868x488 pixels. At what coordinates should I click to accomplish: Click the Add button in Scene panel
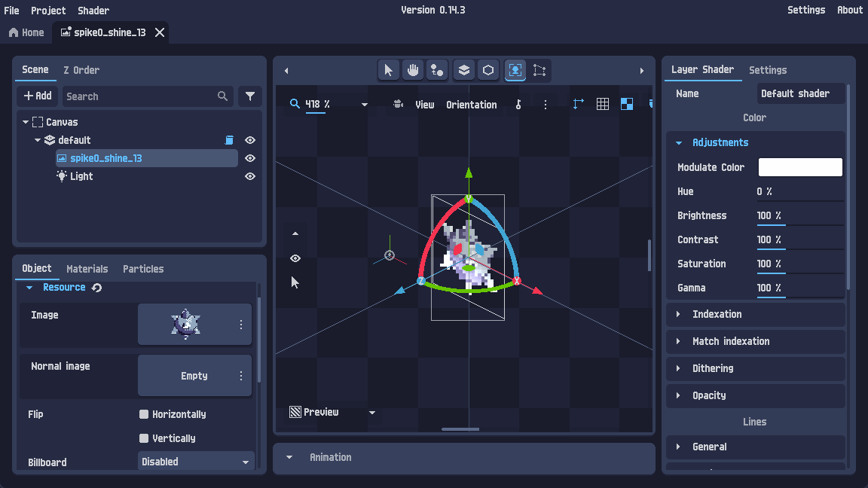click(x=38, y=96)
